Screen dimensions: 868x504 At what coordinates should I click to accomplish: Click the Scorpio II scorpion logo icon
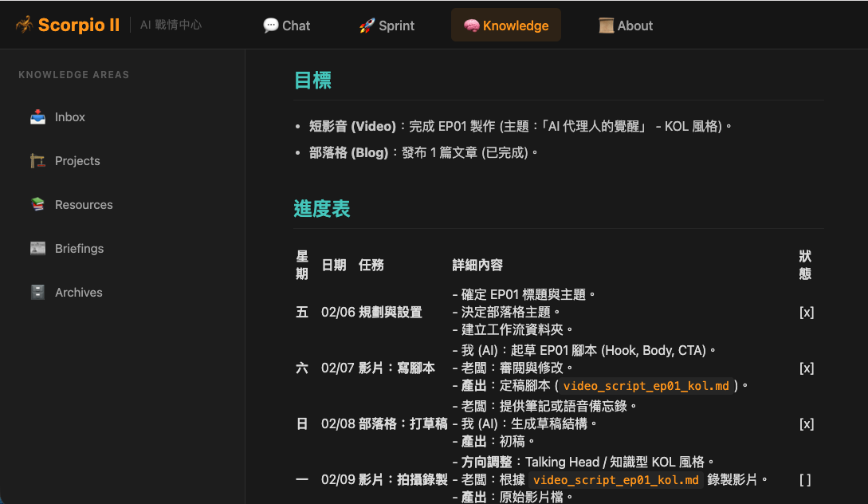tap(25, 25)
